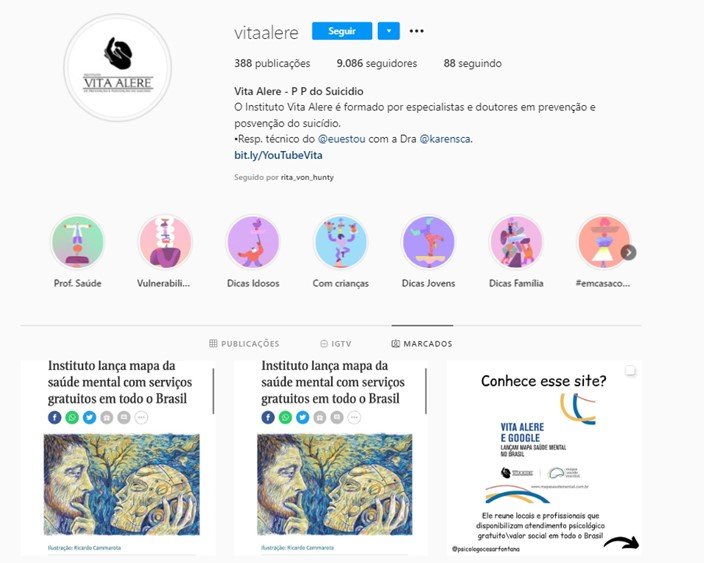Open the 'Conhece esse site?' tagged post

[x=544, y=458]
